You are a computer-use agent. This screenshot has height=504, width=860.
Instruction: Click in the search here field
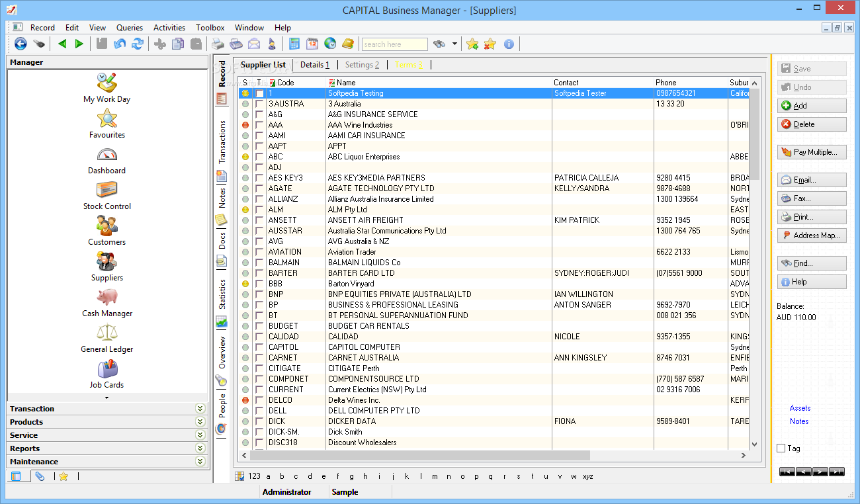point(395,44)
